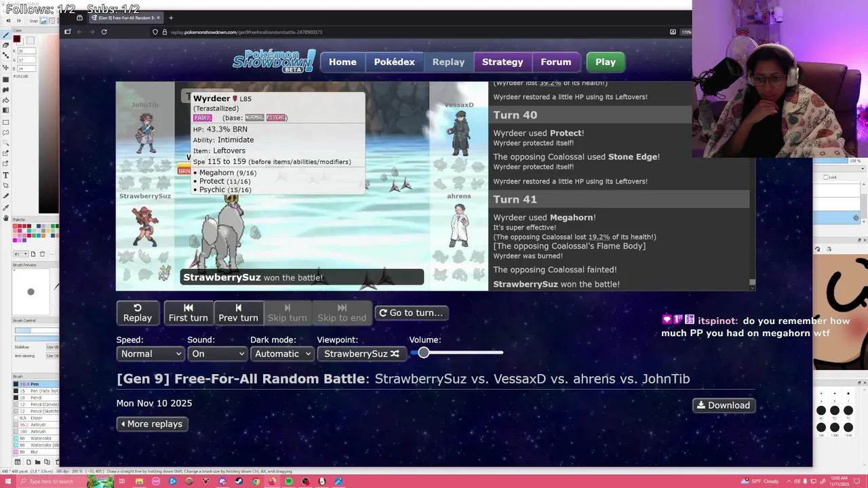
Task: Select the Eyedropper tool in paint app
Action: [x=5, y=208]
